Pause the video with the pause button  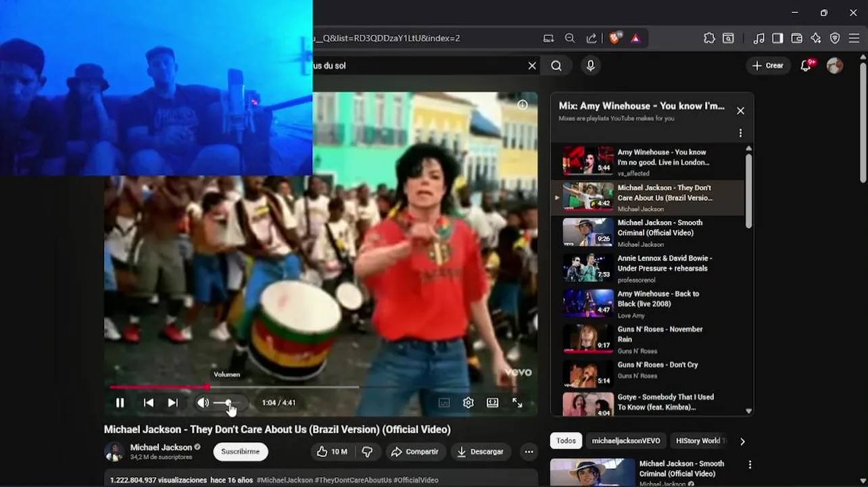(x=120, y=402)
